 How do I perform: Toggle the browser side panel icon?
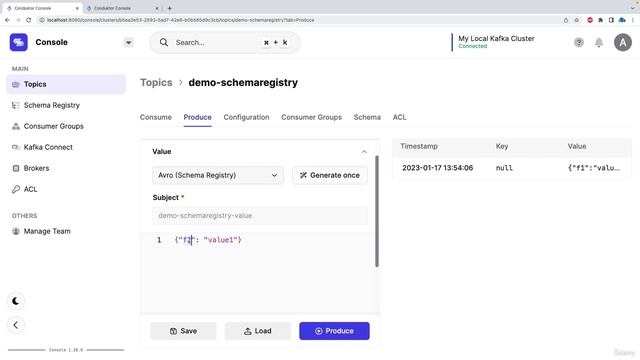pos(611,20)
